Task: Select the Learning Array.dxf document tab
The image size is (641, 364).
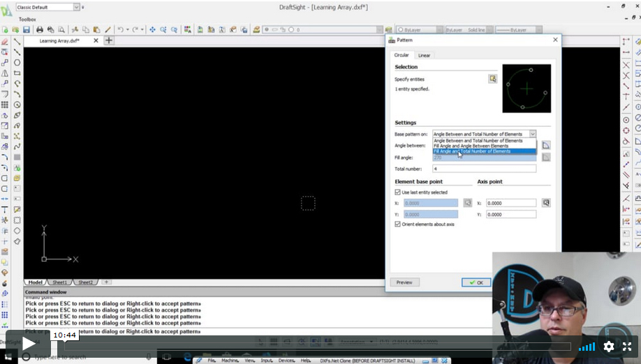Action: coord(59,41)
